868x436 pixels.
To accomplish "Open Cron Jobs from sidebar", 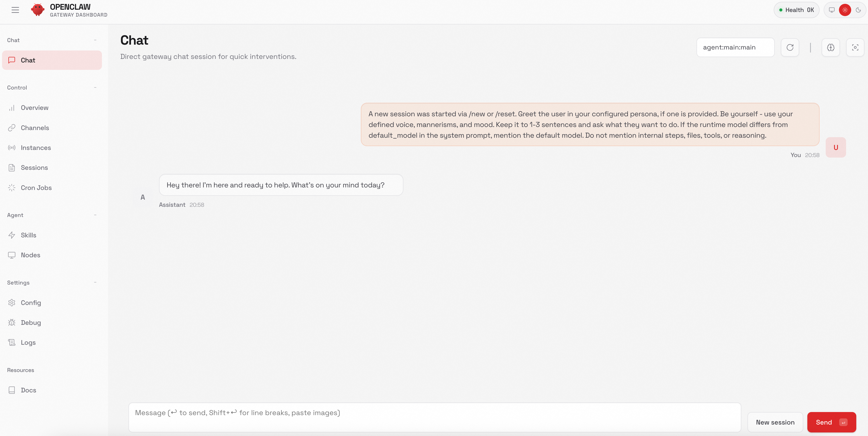I will (36, 187).
